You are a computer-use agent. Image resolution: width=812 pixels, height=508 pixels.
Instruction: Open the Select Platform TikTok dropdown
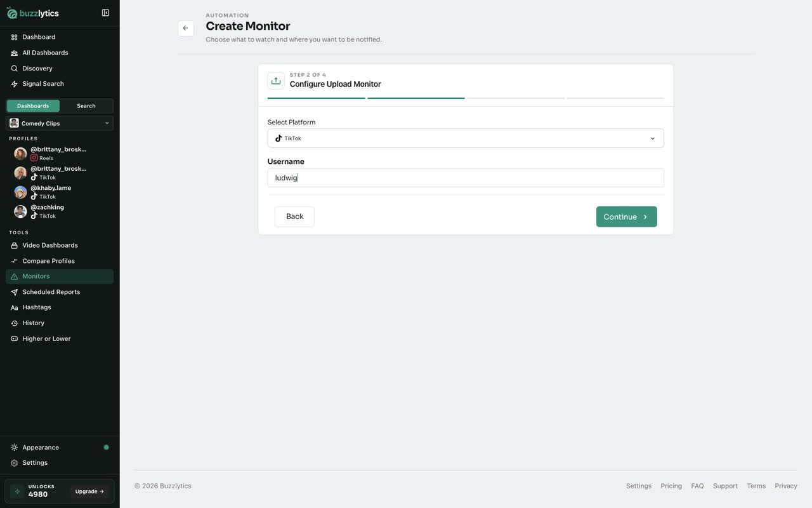pos(466,138)
